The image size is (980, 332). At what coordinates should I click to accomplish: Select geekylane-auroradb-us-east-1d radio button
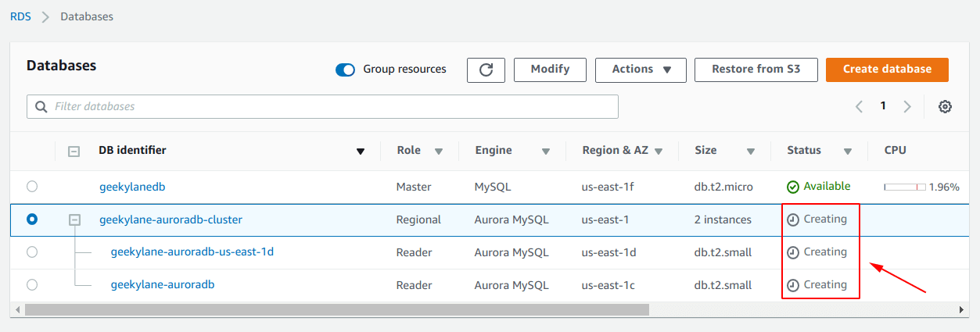point(31,252)
